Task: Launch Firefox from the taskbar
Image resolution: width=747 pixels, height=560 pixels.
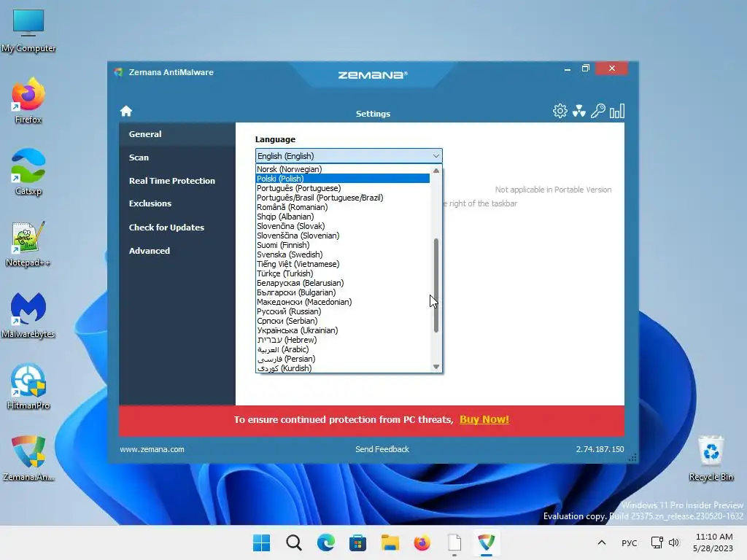Action: (422, 542)
